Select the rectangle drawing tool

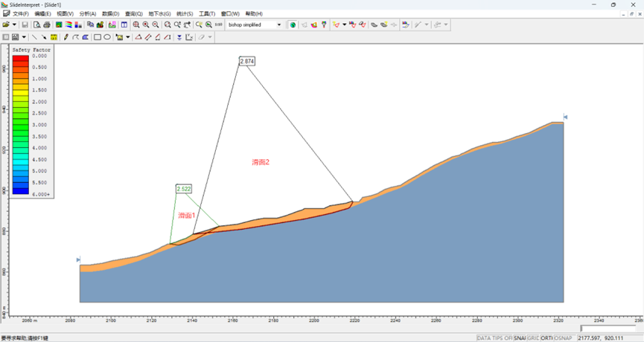98,37
